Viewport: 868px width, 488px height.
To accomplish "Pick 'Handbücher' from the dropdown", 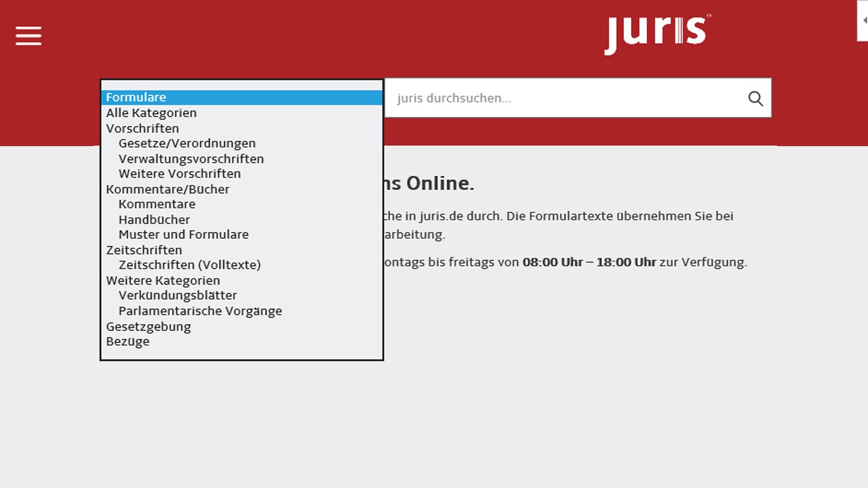I will [x=242, y=219].
